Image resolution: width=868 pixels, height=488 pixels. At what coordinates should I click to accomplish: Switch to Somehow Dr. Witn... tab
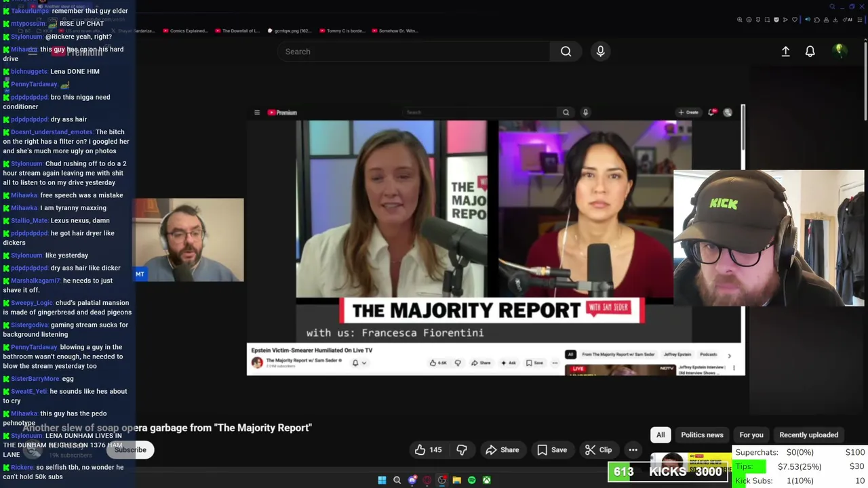pos(394,30)
